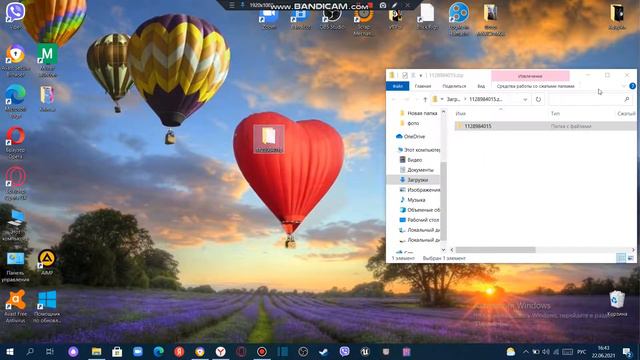
Task: Open the Поделиться ribbon tab
Action: pos(454,86)
